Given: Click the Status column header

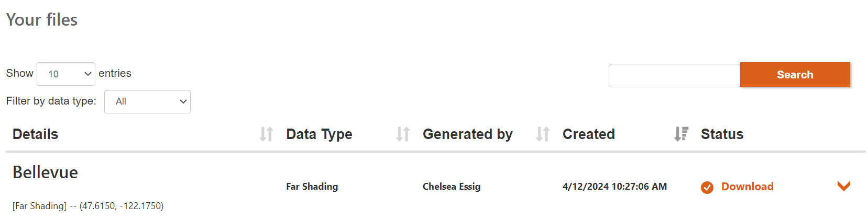Looking at the screenshot, I should pos(722,134).
